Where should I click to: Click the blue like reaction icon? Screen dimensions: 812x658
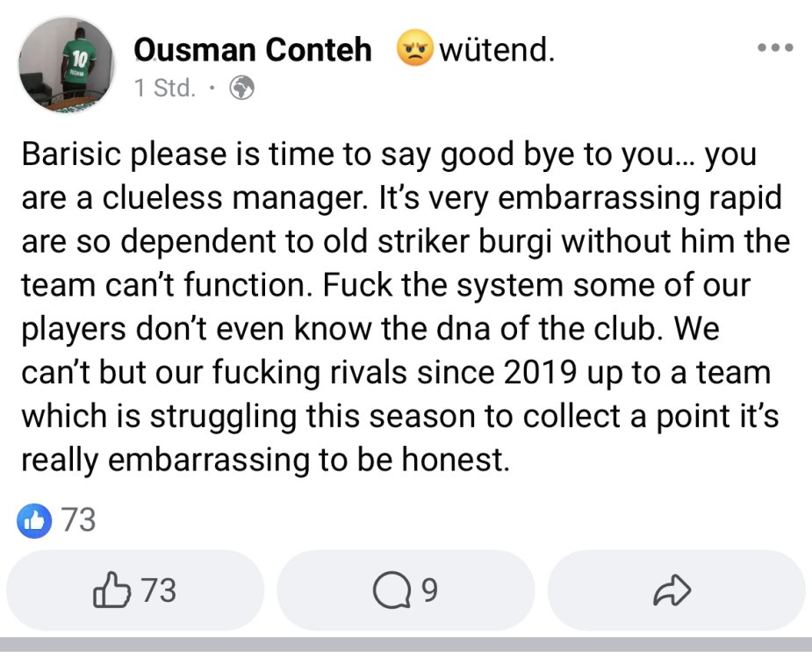click(x=35, y=520)
